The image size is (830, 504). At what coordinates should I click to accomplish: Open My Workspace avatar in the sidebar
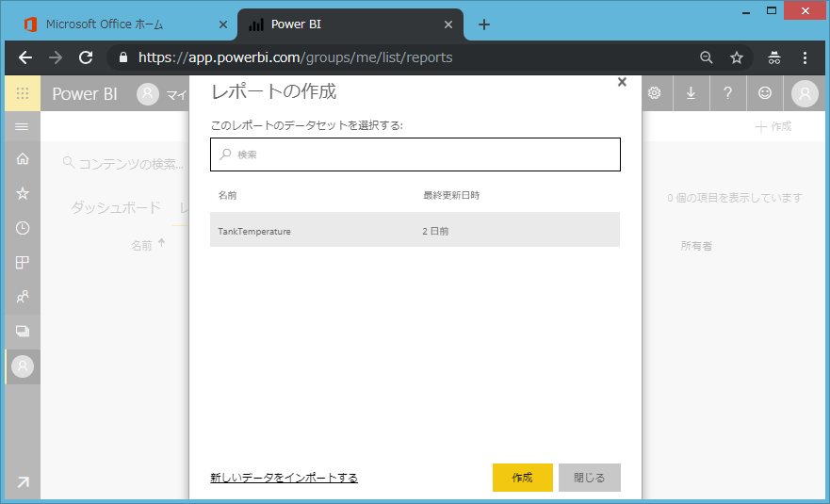point(23,366)
